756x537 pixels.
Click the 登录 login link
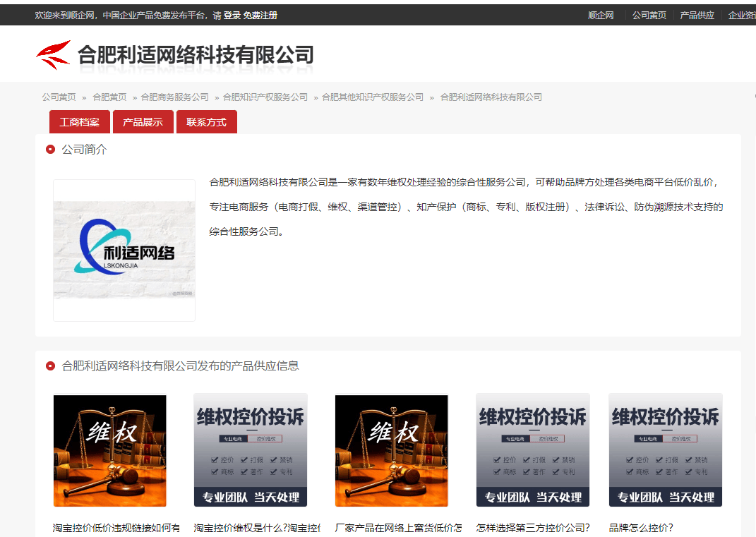pos(232,16)
